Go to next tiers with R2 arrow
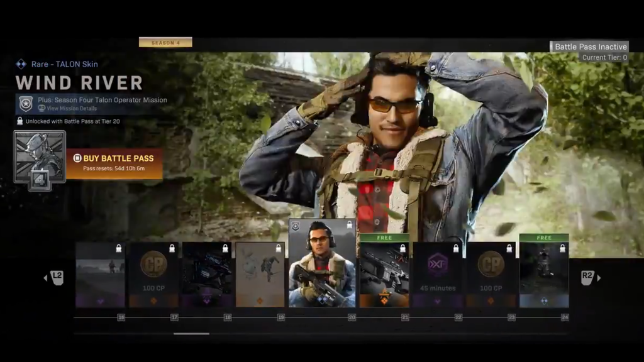 (591, 278)
